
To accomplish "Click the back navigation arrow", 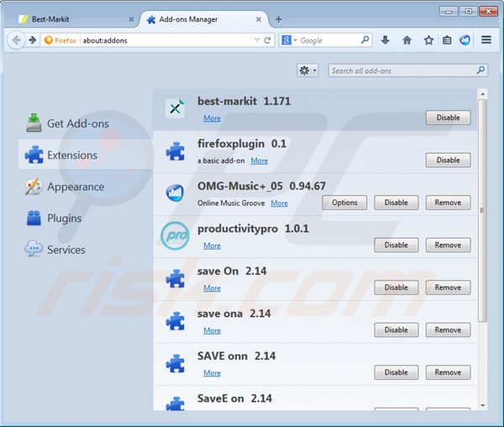I will tap(16, 40).
